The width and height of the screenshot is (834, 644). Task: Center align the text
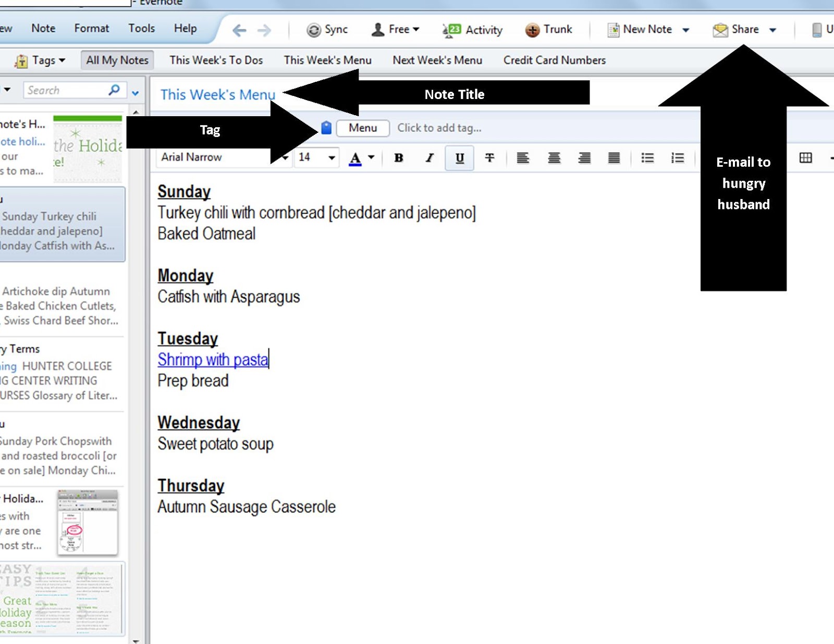[554, 158]
